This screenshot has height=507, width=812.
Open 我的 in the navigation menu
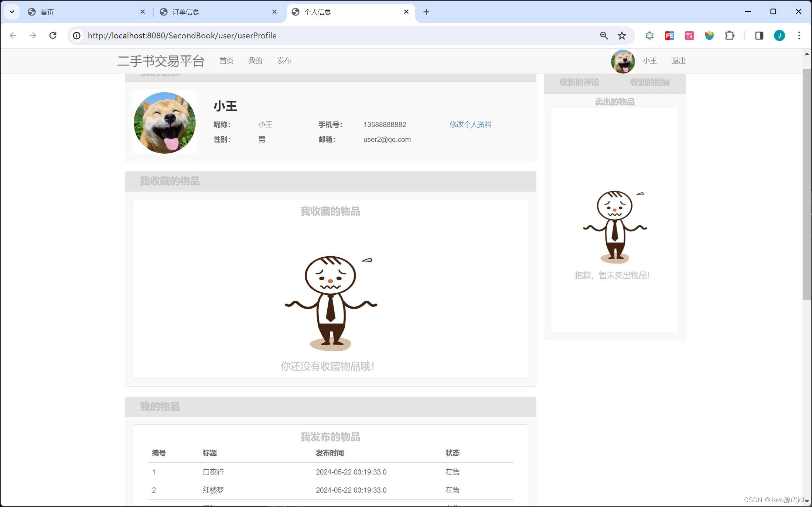(x=255, y=61)
